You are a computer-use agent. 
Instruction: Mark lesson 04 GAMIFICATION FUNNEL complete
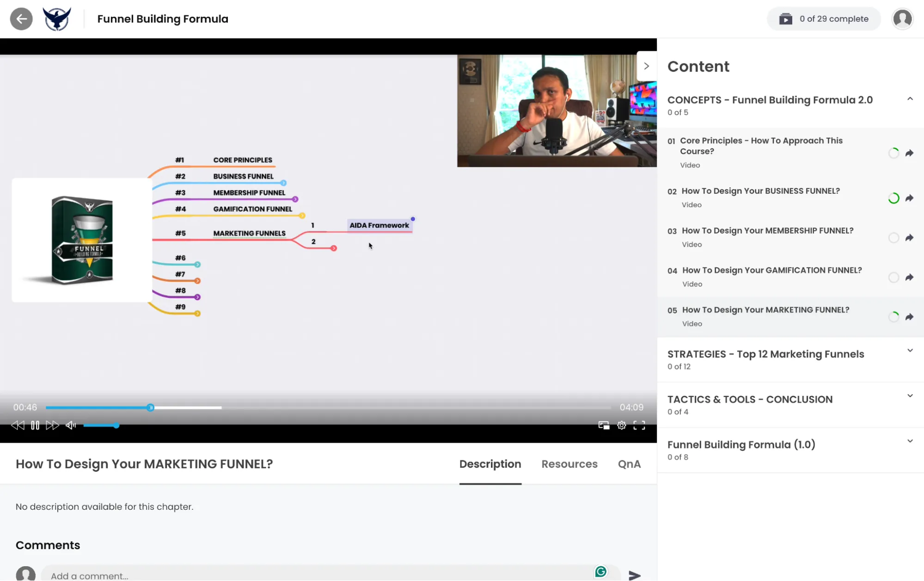point(893,278)
